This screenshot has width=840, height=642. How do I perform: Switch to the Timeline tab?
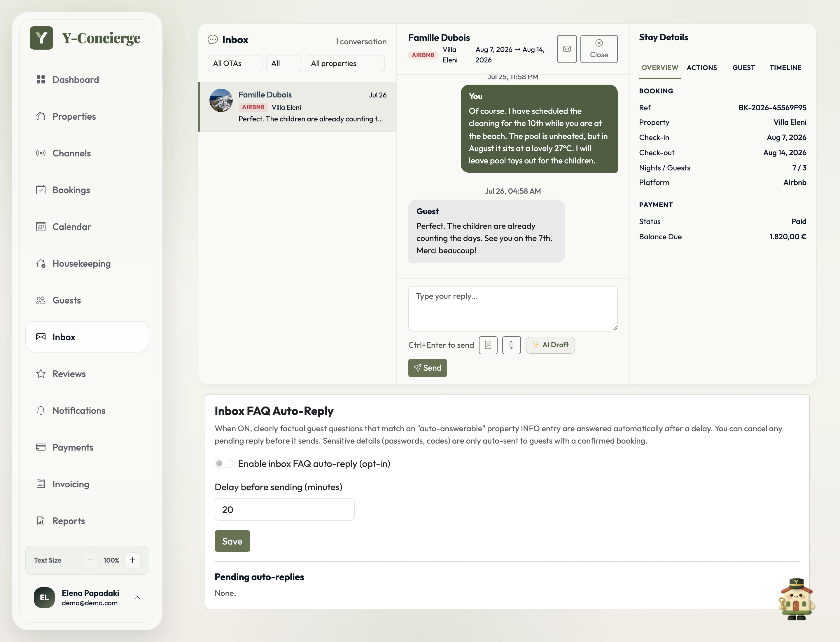click(785, 68)
